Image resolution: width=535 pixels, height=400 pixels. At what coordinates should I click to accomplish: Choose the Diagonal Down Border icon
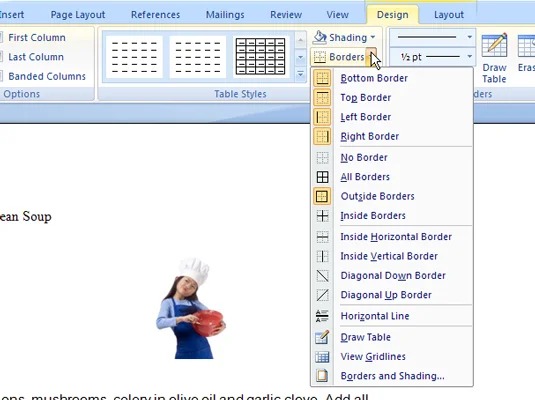322,275
